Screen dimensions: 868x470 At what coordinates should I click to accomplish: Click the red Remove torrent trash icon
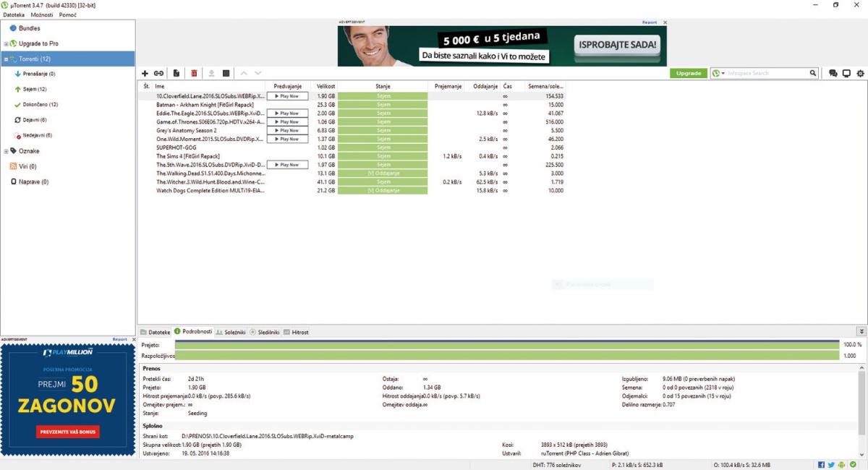194,73
